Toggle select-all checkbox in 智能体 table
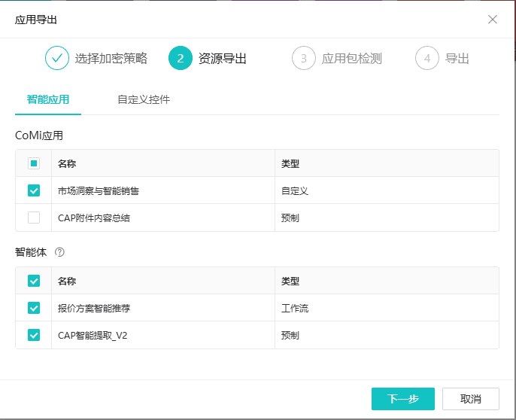The width and height of the screenshot is (516, 420). [x=34, y=281]
